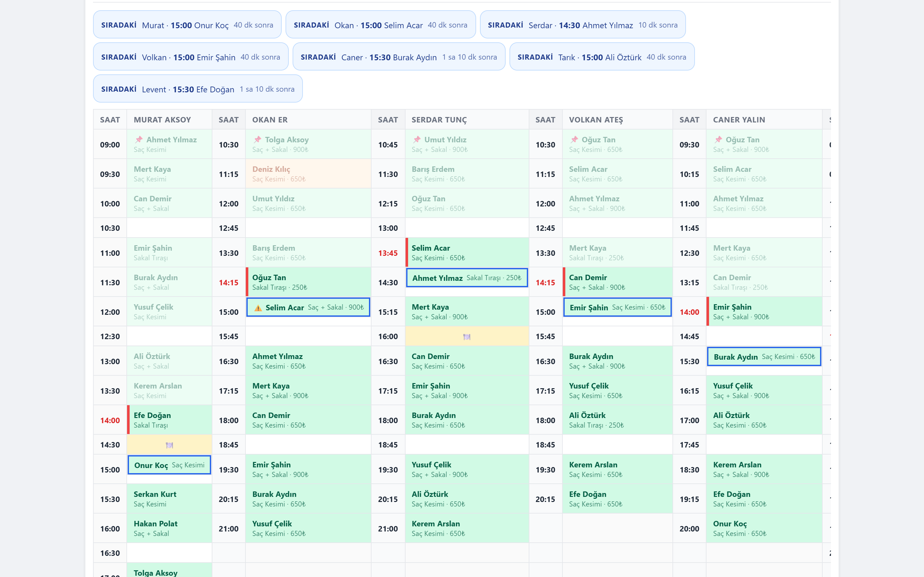Open highlighted Ahmet Yılmaz Sakal Tıraşı appointment
The height and width of the screenshot is (577, 924).
click(466, 278)
